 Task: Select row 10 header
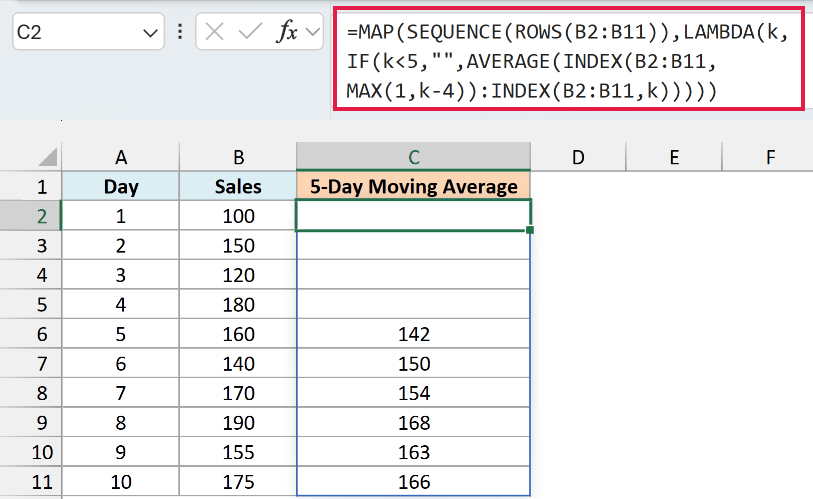(x=31, y=452)
